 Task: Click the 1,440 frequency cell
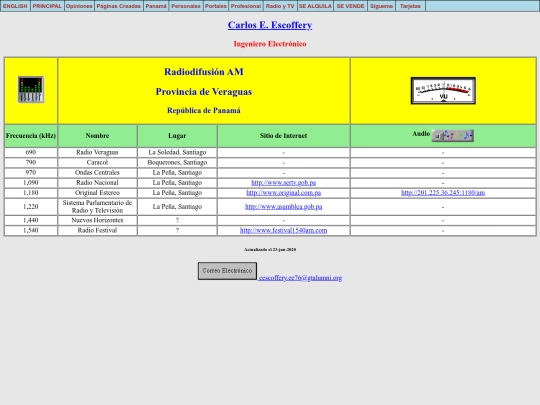[31, 220]
